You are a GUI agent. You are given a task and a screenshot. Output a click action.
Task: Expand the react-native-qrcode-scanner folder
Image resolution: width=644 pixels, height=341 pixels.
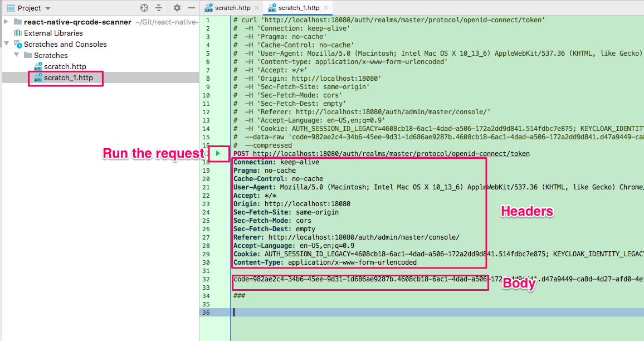coord(6,21)
